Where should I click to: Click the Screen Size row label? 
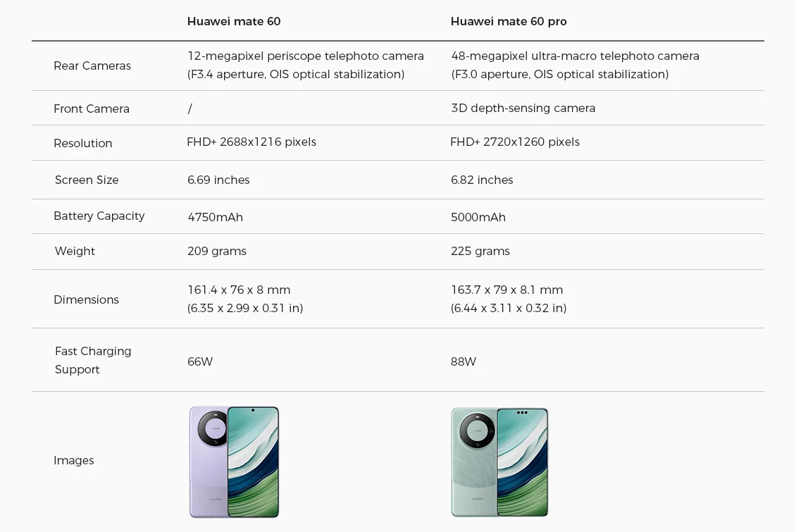point(87,180)
